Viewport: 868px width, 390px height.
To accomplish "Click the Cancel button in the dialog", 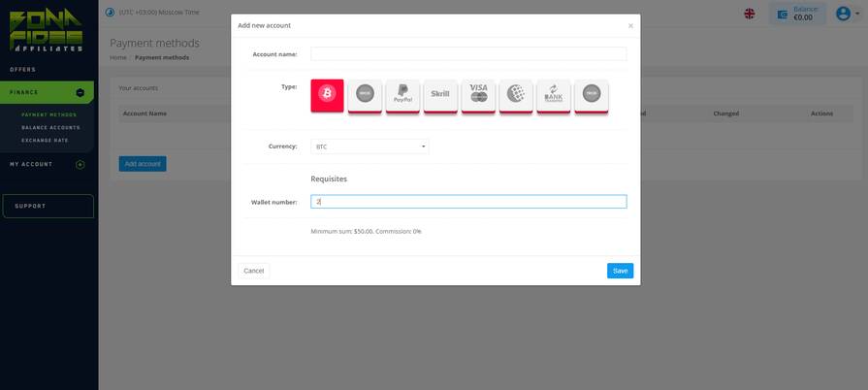I will pos(253,271).
